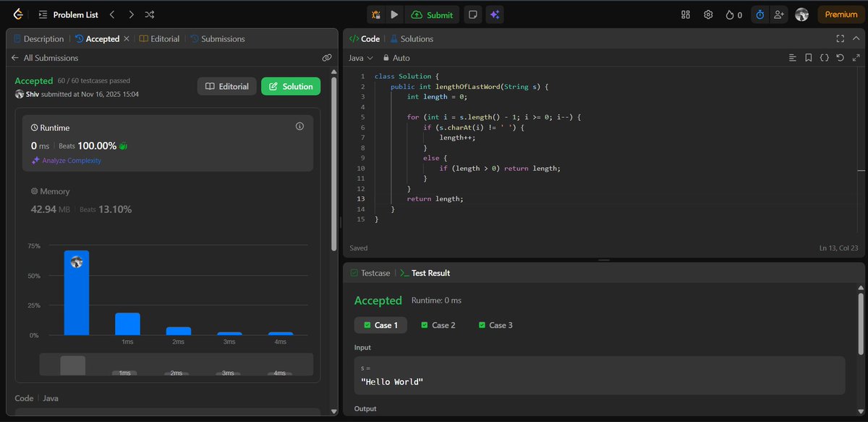Click the bookmark icon in editor toolbar

tap(808, 58)
